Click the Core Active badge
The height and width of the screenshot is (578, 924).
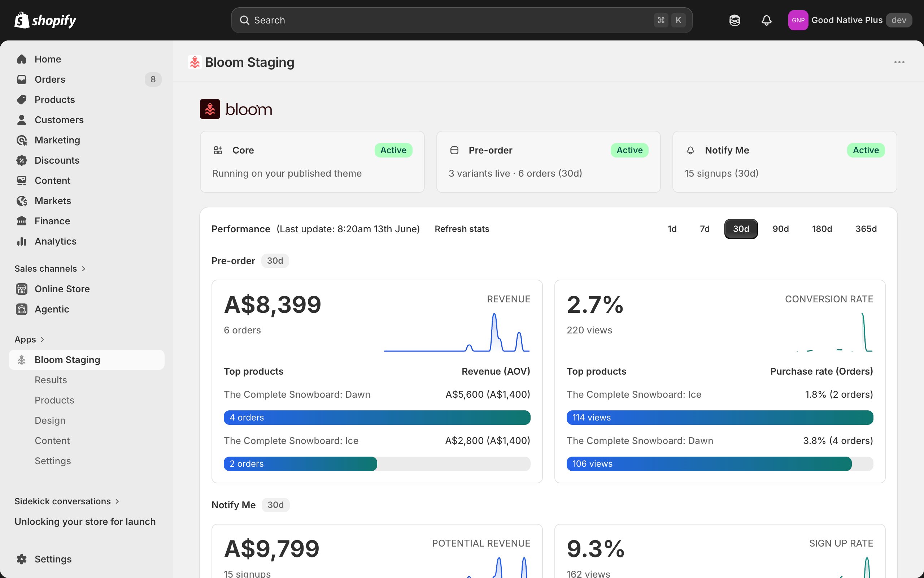(393, 150)
